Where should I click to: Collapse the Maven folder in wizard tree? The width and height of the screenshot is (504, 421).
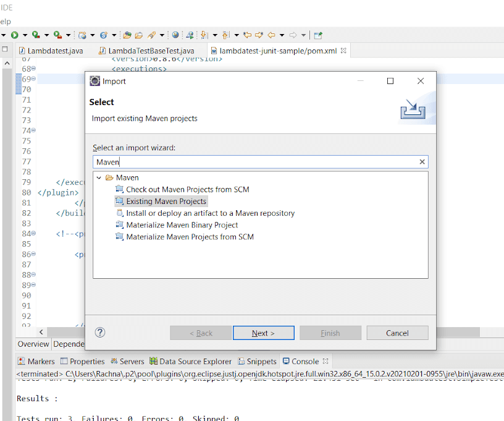(99, 178)
